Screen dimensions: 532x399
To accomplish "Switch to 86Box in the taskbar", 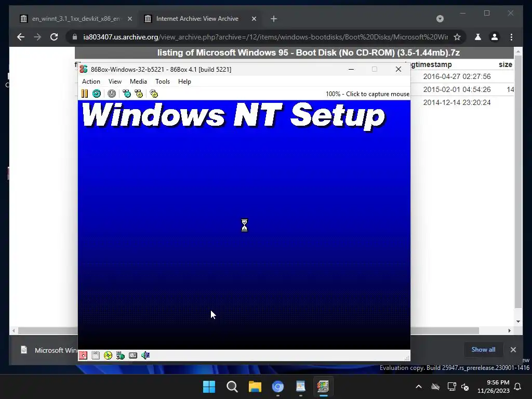I will pos(323,387).
